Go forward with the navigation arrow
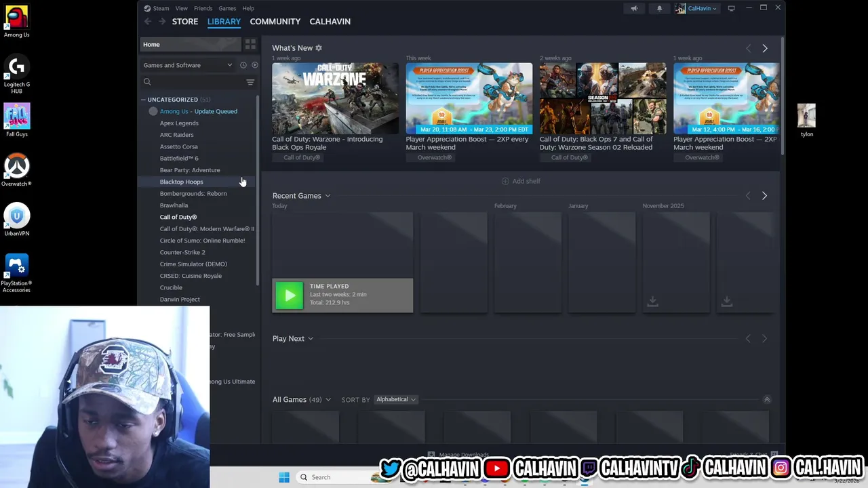868x488 pixels. coord(161,22)
